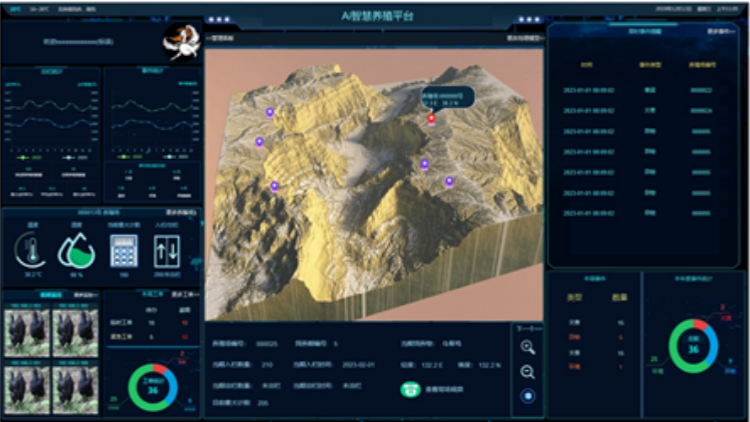The height and width of the screenshot is (422, 750).
Task: Click the more link above the work order table
Action: 184,295
